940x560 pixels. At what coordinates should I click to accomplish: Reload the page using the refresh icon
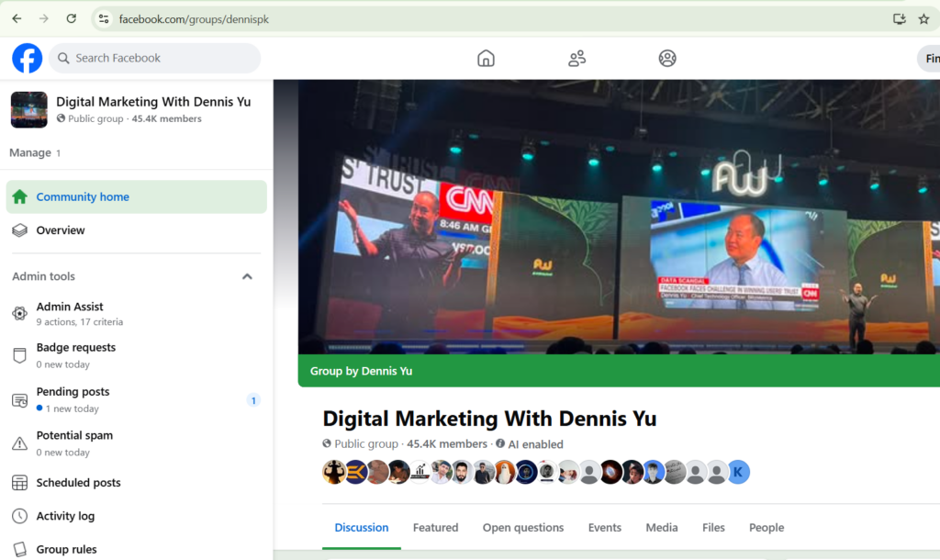(x=71, y=17)
